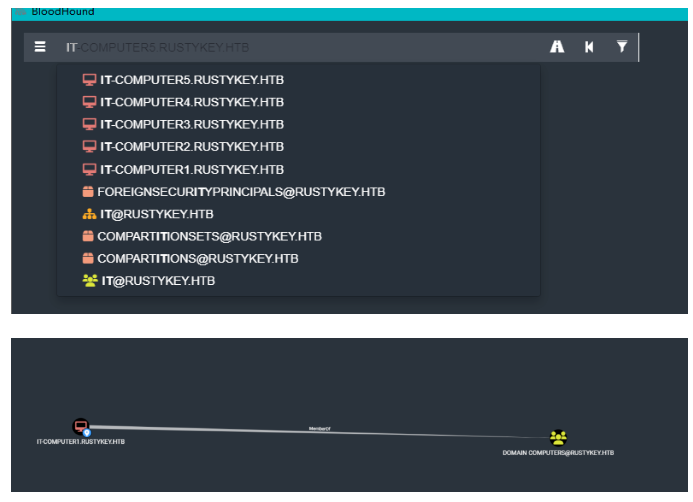Click container icon beside COMPARTITIONSETS

click(88, 236)
